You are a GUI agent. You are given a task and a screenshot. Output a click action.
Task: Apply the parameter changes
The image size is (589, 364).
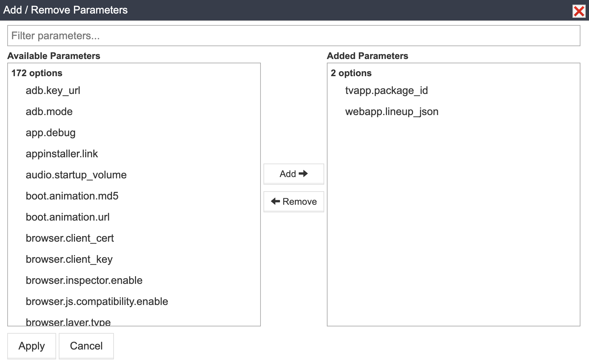(32, 346)
